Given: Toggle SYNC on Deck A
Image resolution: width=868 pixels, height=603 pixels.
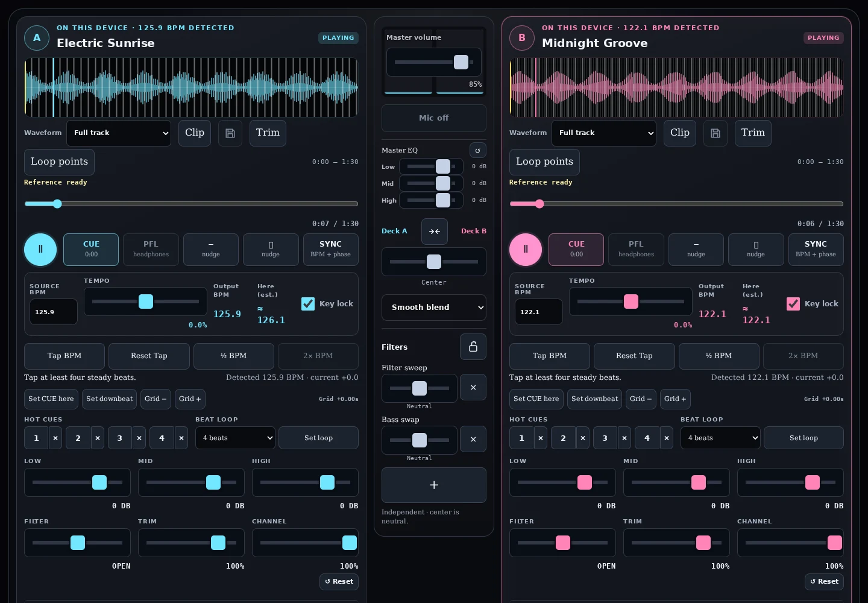Looking at the screenshot, I should coord(330,250).
